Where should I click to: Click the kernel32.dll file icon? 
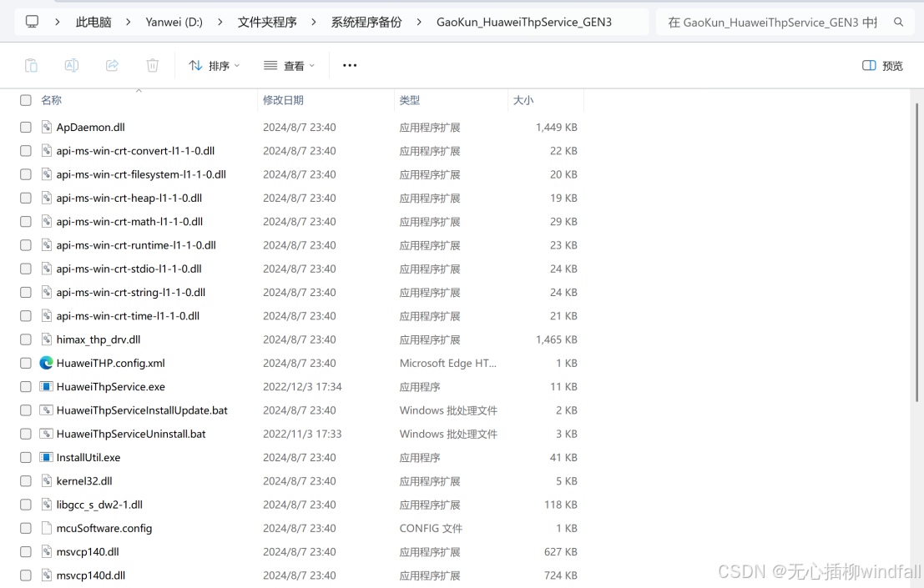[x=47, y=481]
